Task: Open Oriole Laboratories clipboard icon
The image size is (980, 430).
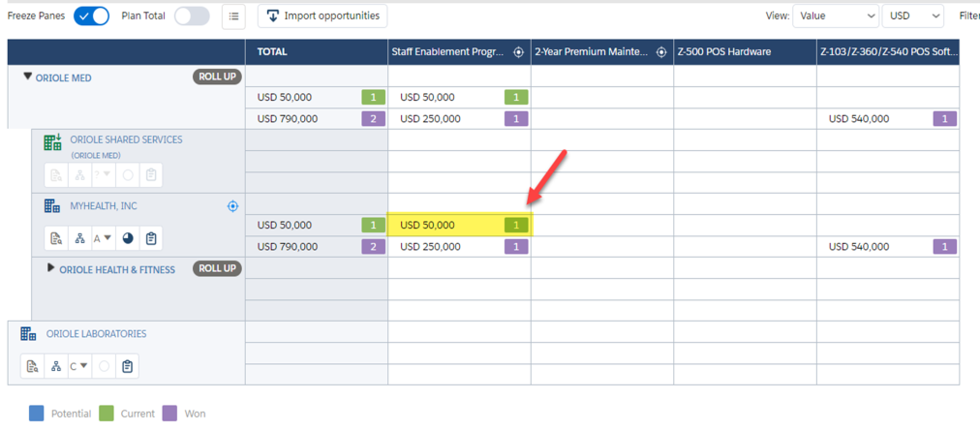Action: pos(128,367)
